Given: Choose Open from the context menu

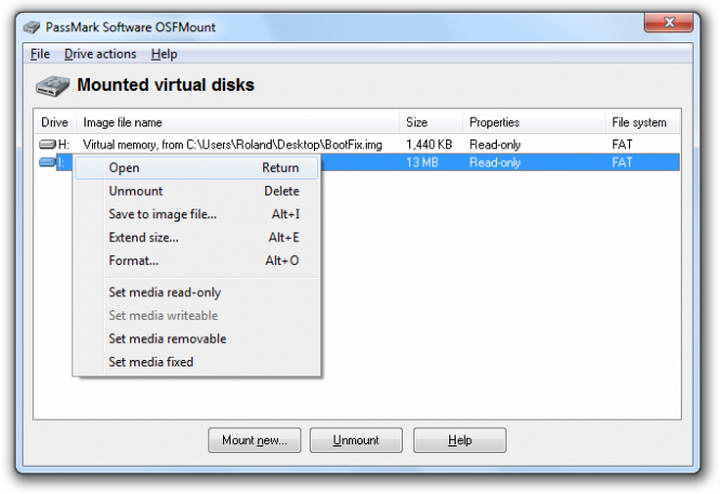Looking at the screenshot, I should [197, 168].
